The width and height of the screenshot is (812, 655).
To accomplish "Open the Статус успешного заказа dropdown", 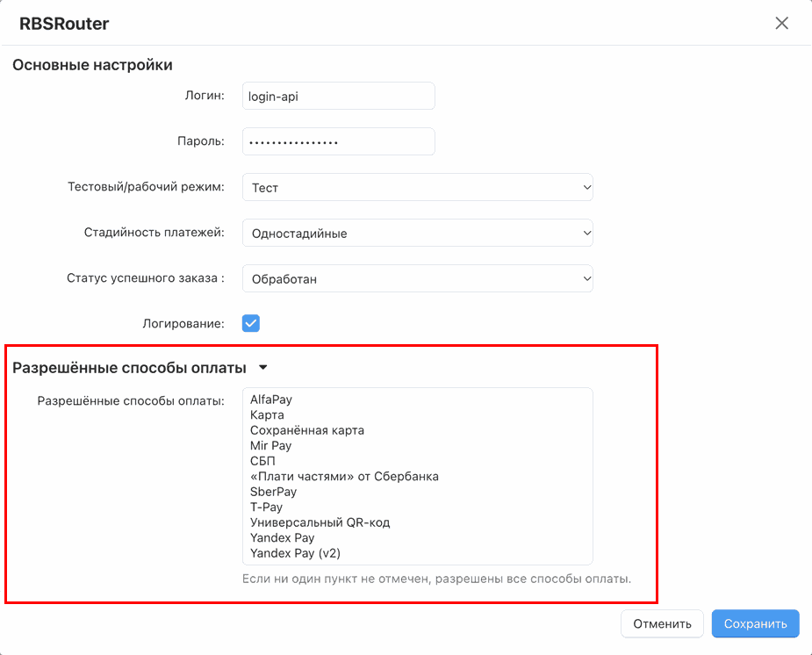I will (417, 278).
